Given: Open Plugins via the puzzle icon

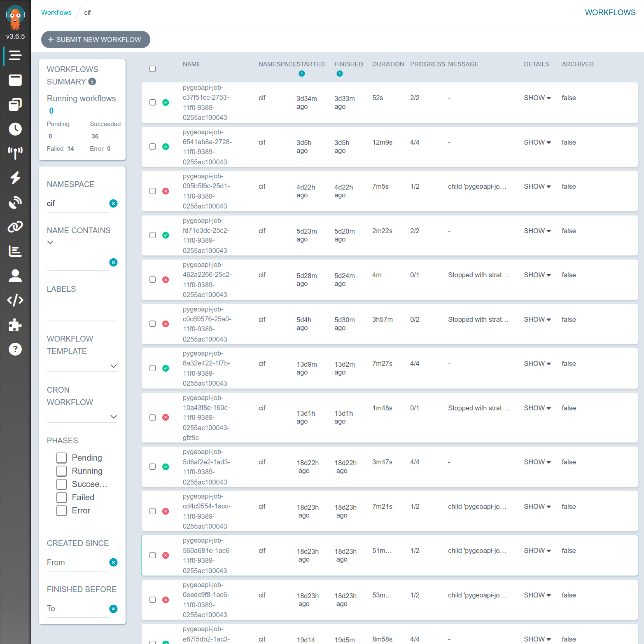Looking at the screenshot, I should [x=15, y=325].
